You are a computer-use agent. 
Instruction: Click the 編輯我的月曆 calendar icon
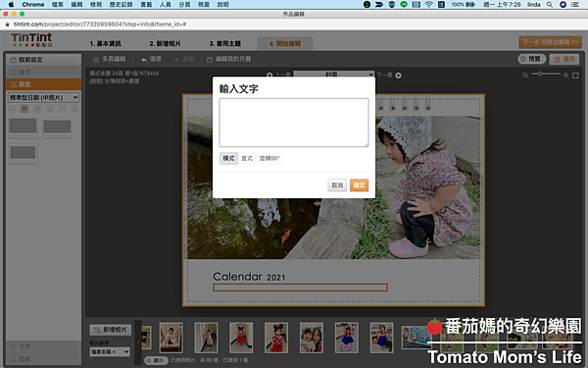coord(210,59)
